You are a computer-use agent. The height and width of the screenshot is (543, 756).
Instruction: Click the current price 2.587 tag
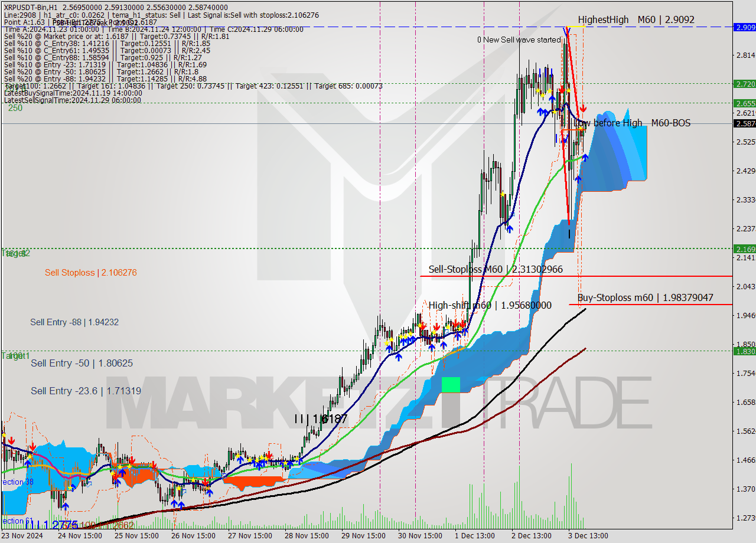click(744, 123)
